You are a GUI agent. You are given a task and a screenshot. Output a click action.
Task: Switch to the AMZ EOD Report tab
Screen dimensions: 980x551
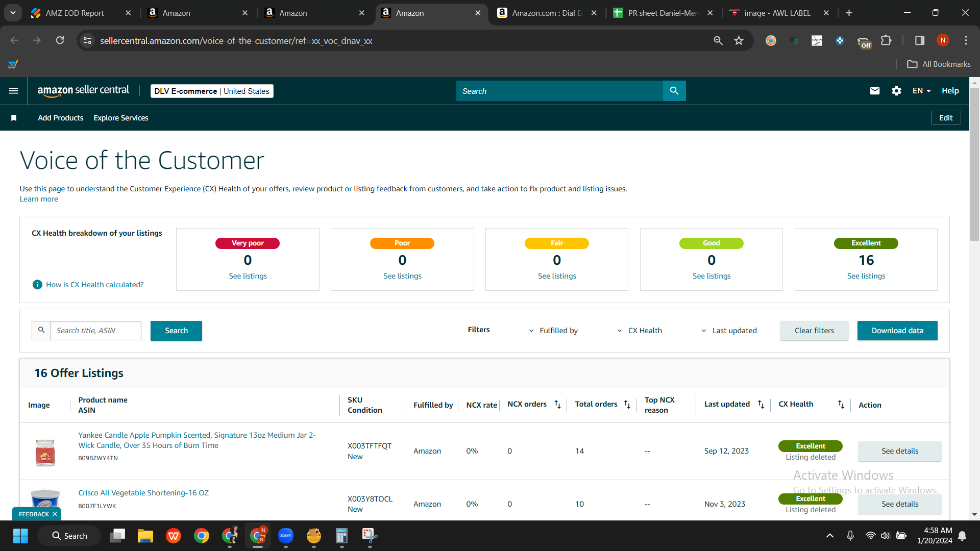click(75, 13)
